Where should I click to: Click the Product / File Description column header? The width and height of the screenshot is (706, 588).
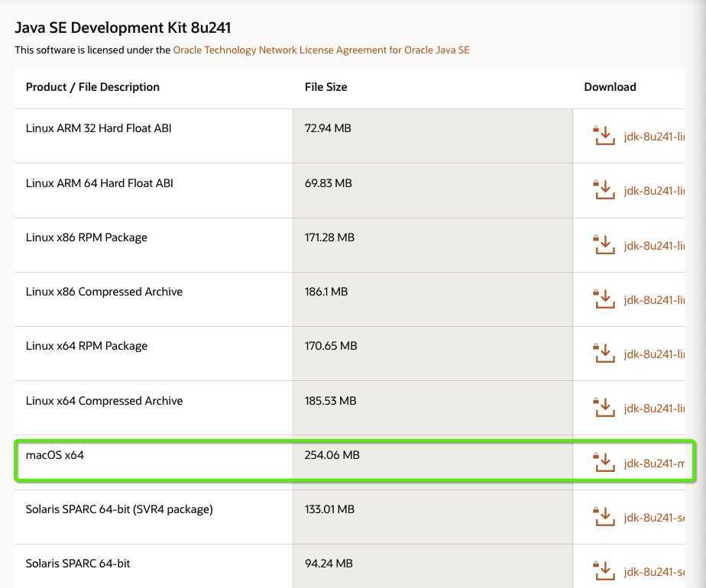pos(92,87)
